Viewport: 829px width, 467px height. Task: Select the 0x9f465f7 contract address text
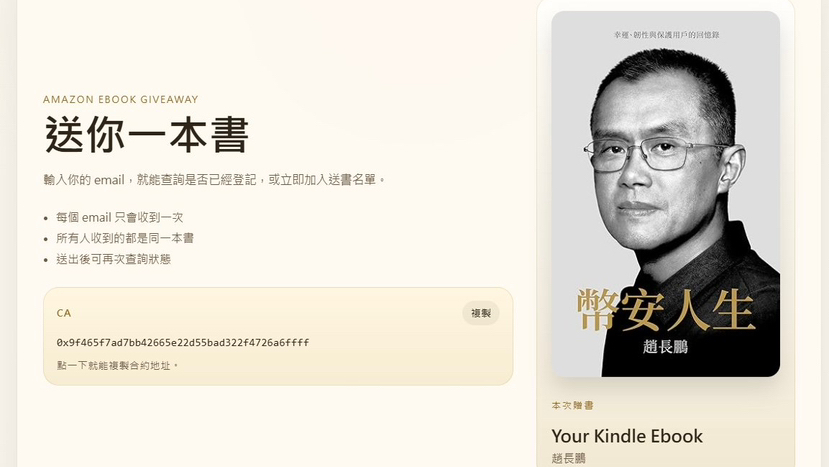[x=182, y=343]
